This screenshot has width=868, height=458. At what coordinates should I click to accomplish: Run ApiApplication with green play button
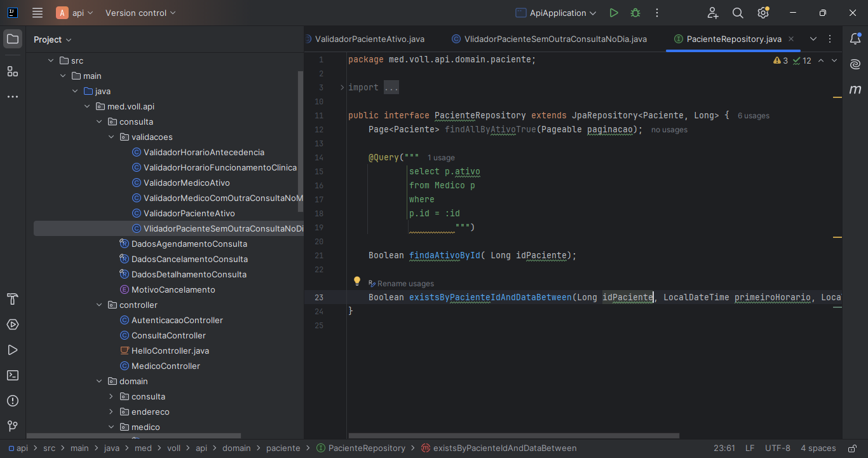pyautogui.click(x=613, y=13)
